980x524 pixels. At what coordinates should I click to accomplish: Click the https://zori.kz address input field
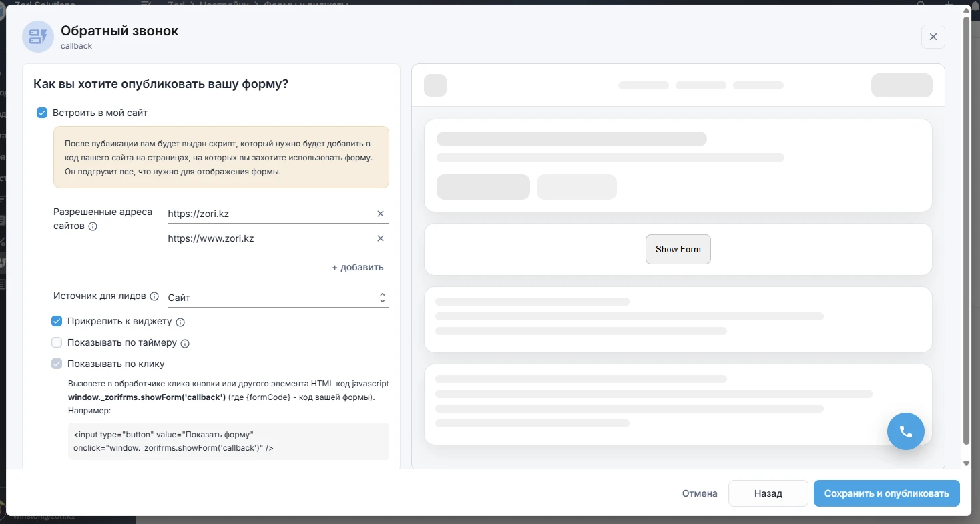[x=267, y=214]
